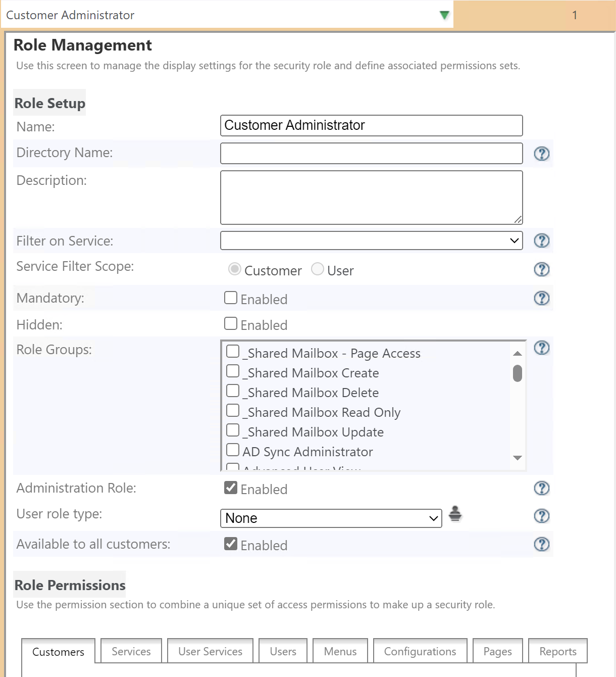This screenshot has width=616, height=677.
Task: Open the Filter on Service dropdown
Action: tap(371, 240)
